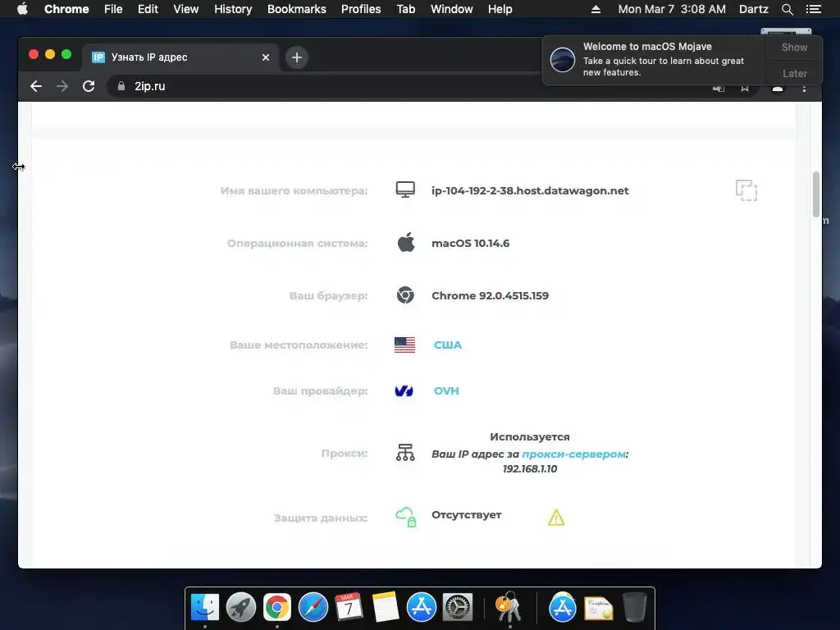Open System Preferences from the Dock

pos(458,607)
